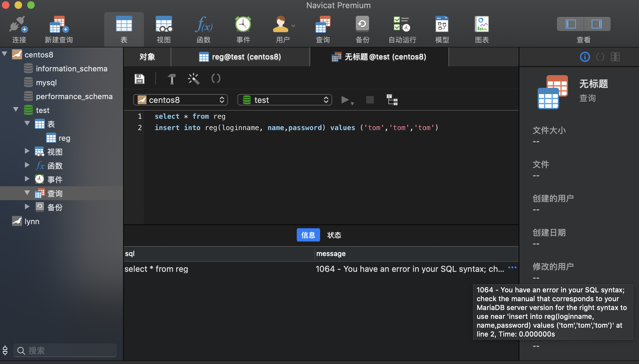The height and width of the screenshot is (364, 639).
Task: Click line 1 select statement in editor
Action: [190, 116]
